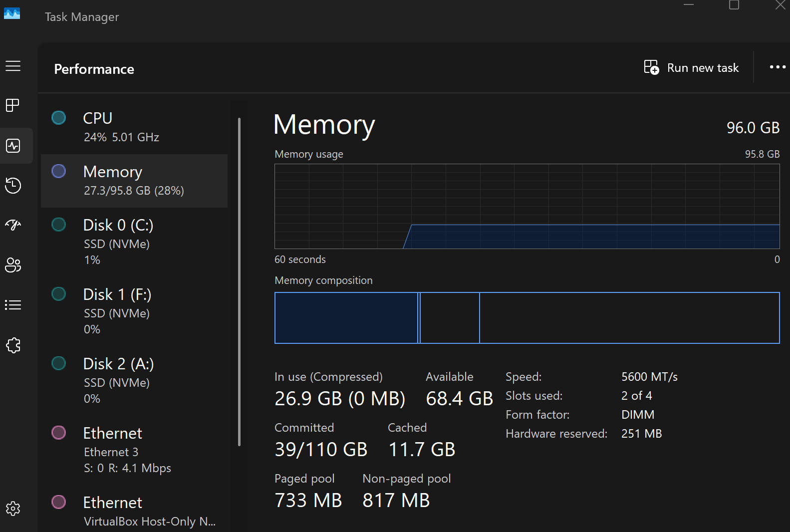
Task: Open the Users page icon
Action: tap(13, 265)
